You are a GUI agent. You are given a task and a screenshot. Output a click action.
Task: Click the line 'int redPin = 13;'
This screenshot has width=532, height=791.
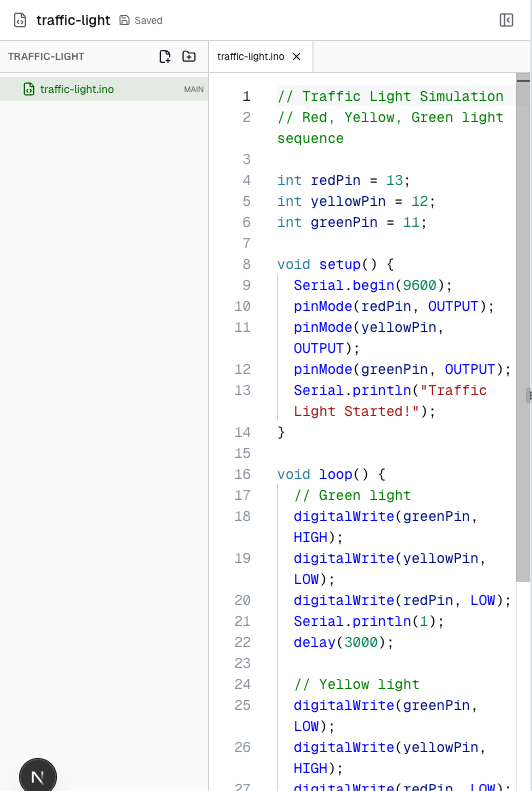point(343,181)
